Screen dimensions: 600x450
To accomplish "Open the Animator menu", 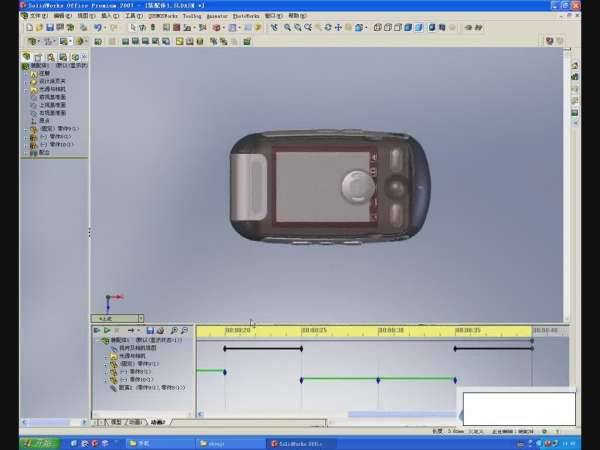I will pyautogui.click(x=216, y=16).
